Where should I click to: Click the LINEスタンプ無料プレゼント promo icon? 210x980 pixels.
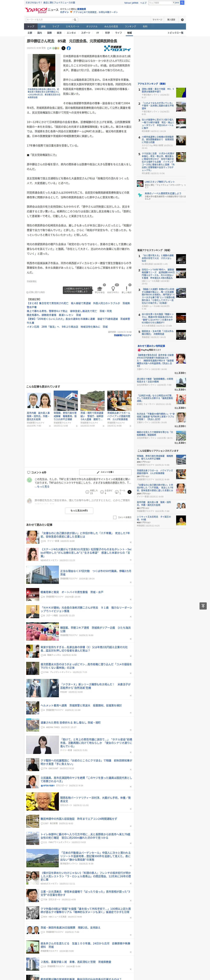click(x=140, y=184)
